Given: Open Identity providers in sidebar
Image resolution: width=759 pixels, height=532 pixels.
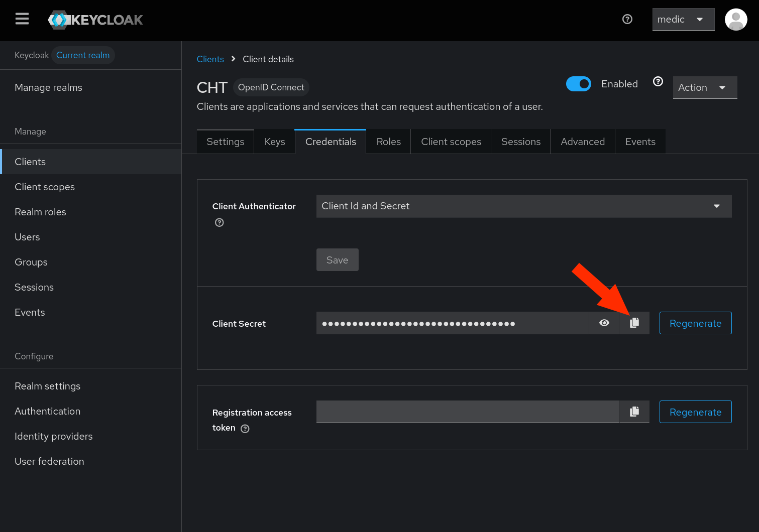Looking at the screenshot, I should click(x=90, y=436).
